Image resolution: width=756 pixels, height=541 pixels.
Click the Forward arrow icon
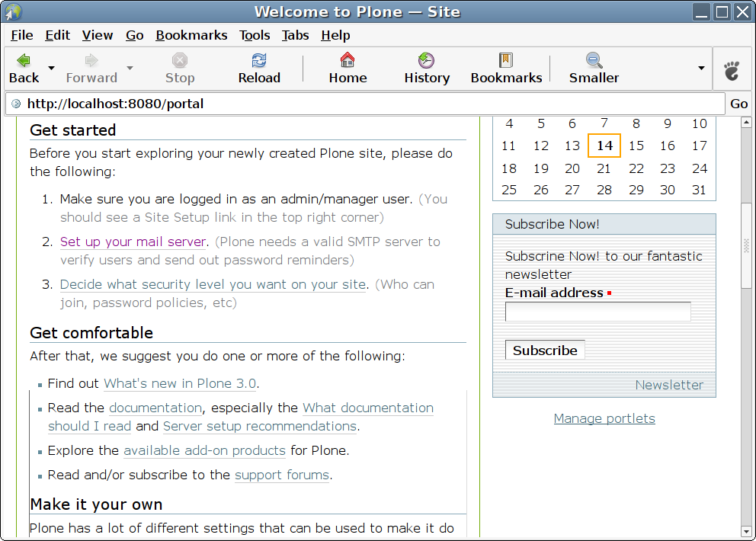tap(91, 60)
